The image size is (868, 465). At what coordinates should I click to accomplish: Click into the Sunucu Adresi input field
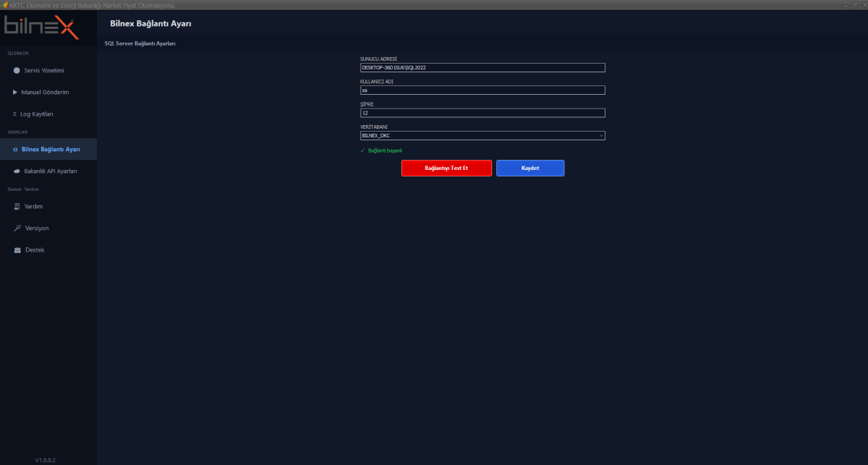482,67
